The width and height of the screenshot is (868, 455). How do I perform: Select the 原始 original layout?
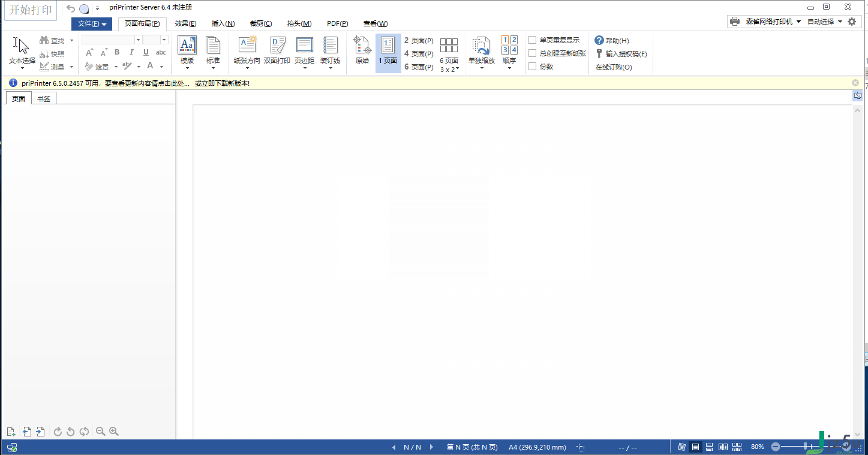tap(362, 50)
